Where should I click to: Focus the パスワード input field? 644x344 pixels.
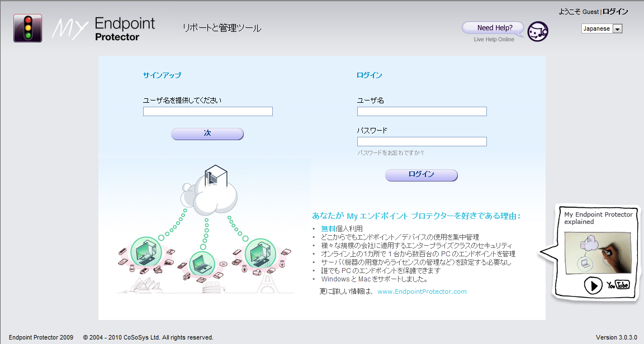coord(422,142)
